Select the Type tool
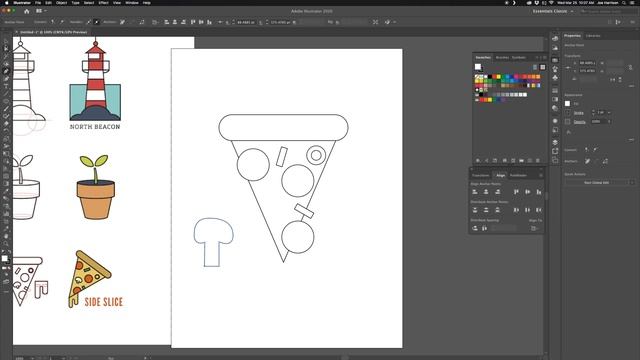 click(x=6, y=86)
